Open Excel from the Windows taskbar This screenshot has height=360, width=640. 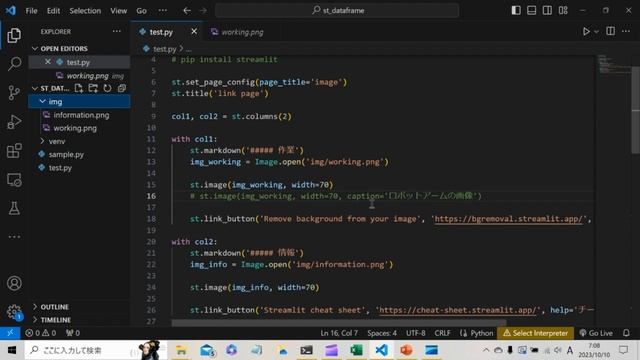pos(356,350)
